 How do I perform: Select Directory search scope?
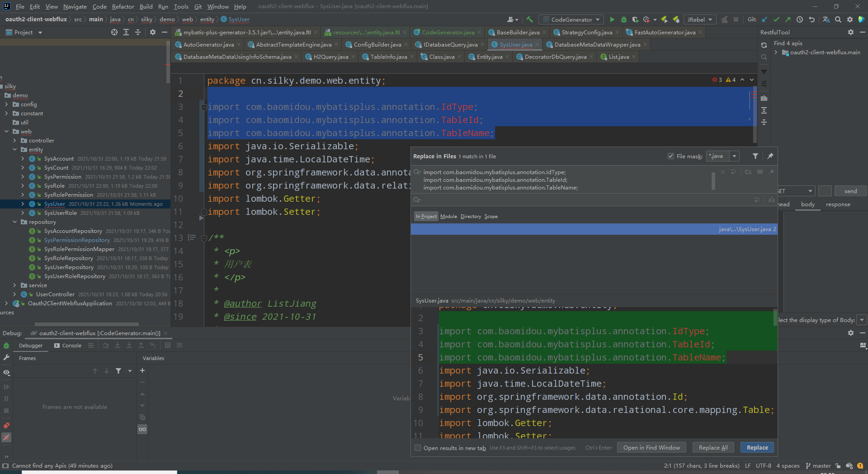471,217
